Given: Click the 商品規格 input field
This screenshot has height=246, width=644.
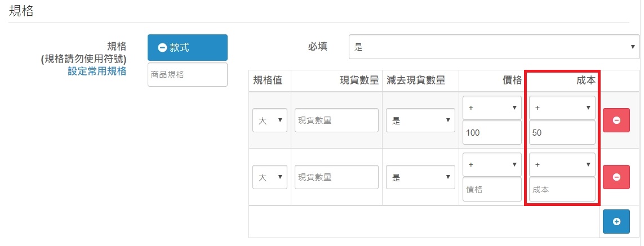Looking at the screenshot, I should tap(187, 75).
